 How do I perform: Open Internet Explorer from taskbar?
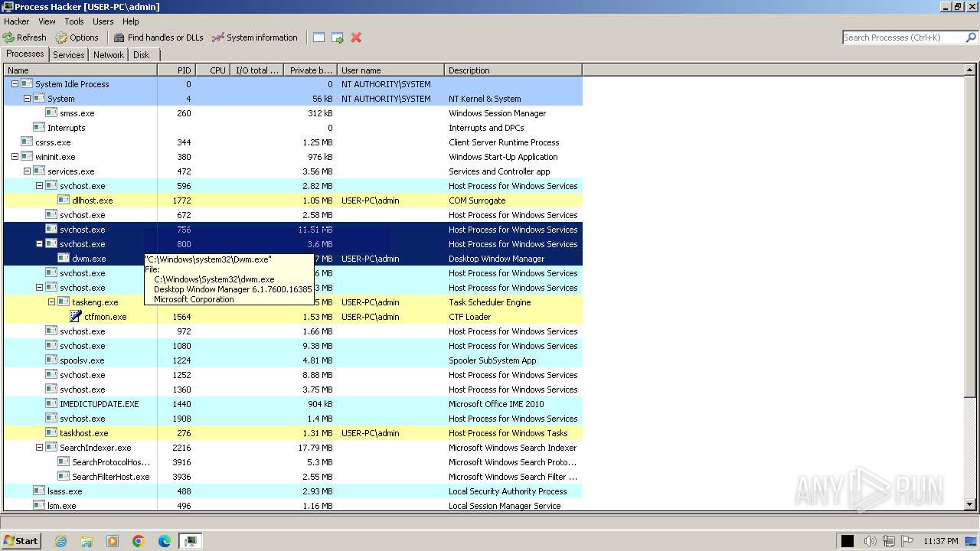(x=60, y=541)
